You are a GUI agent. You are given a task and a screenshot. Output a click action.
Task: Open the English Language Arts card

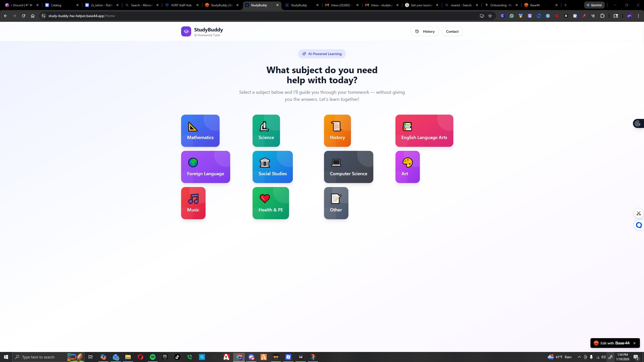coord(424,131)
